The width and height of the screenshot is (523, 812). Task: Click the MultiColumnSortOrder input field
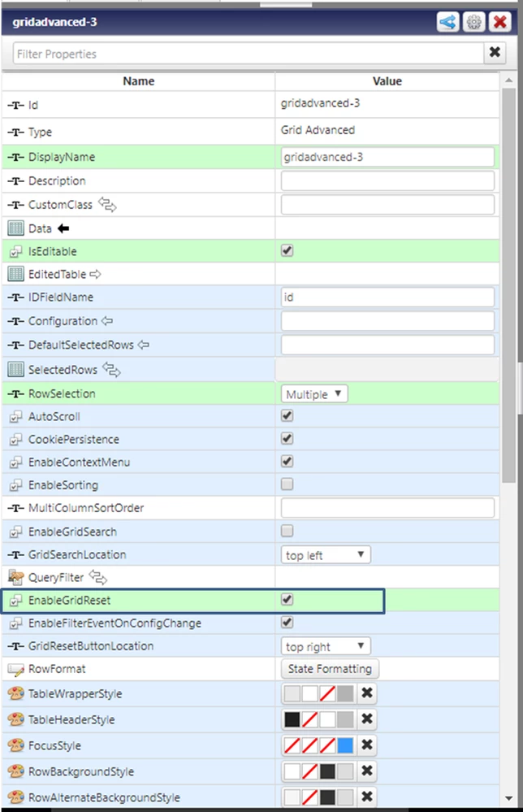coord(387,508)
